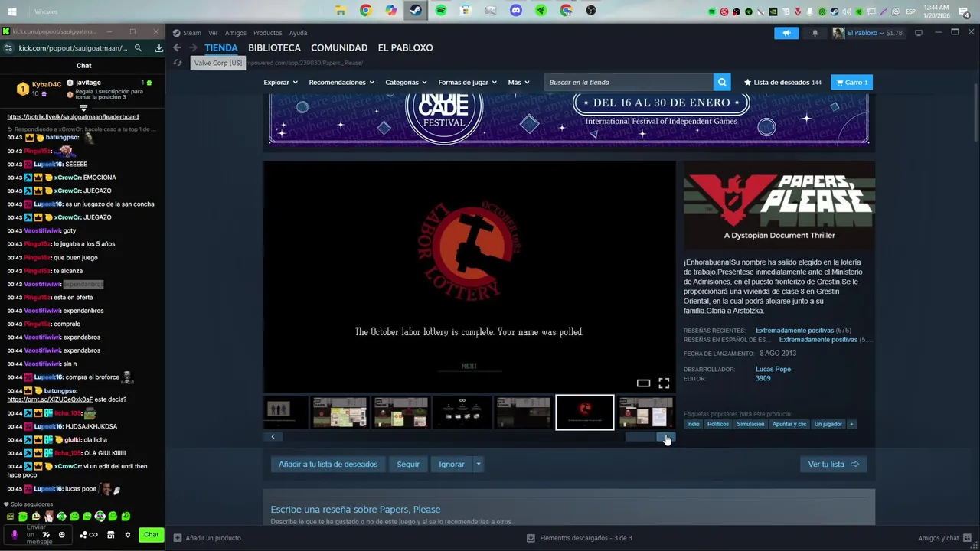Click the Simulación tag
Image resolution: width=980 pixels, height=551 pixels.
click(750, 424)
